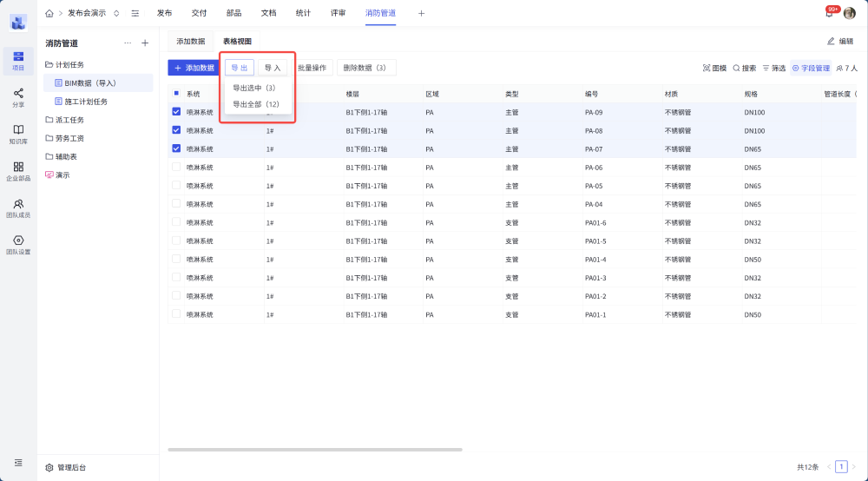Switch to the 统计 tab

pos(303,13)
